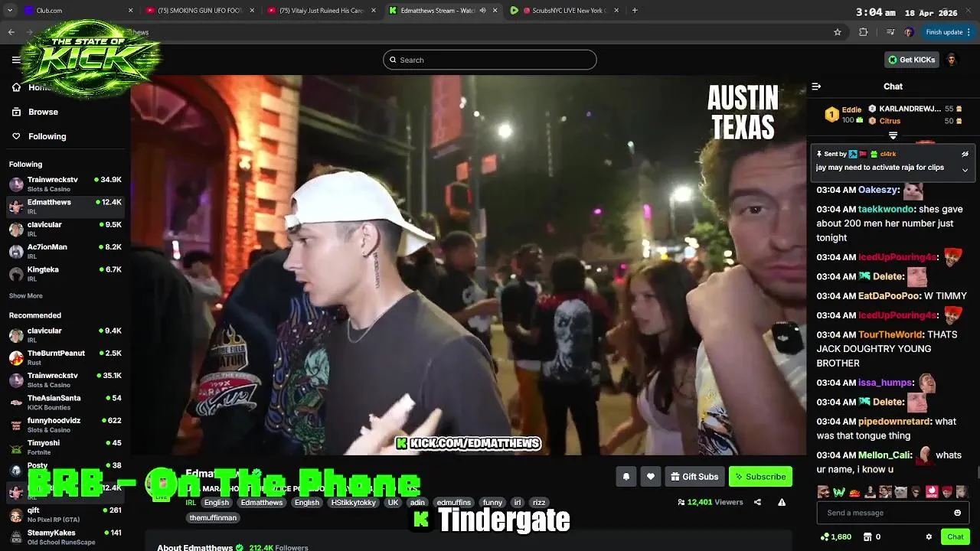
Task: Click the HStikkytokky tag
Action: (x=354, y=503)
